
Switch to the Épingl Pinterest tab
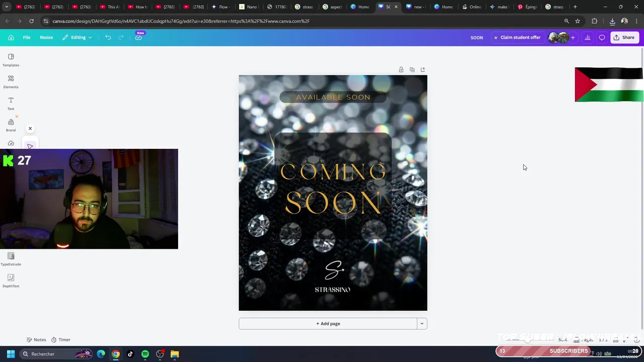point(527,7)
